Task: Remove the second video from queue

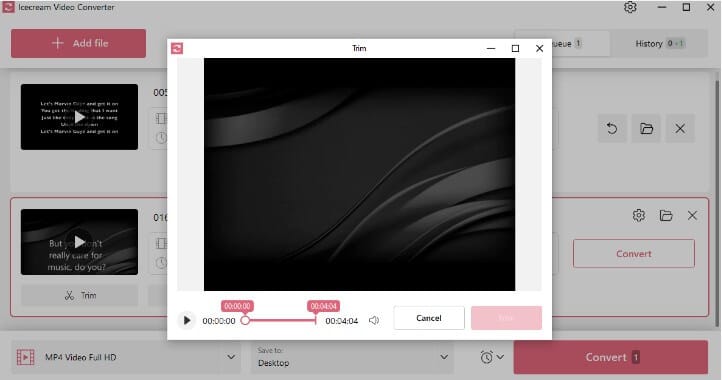Action: click(692, 215)
